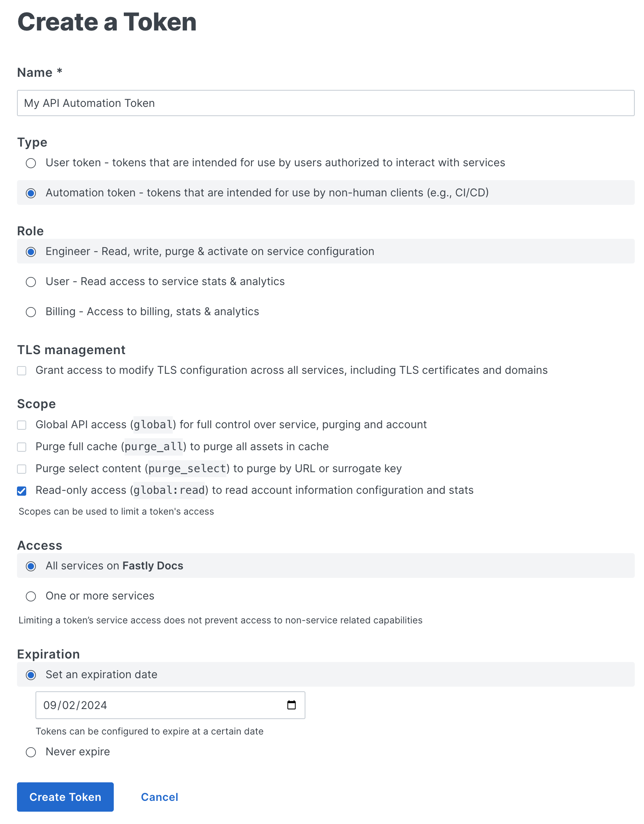Select One or more services access

[31, 596]
